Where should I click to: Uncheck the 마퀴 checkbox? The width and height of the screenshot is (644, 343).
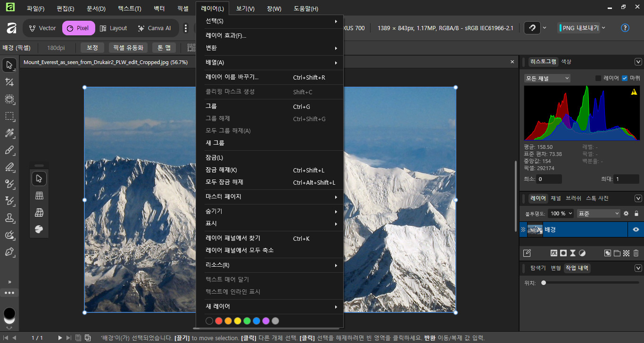[x=625, y=78]
